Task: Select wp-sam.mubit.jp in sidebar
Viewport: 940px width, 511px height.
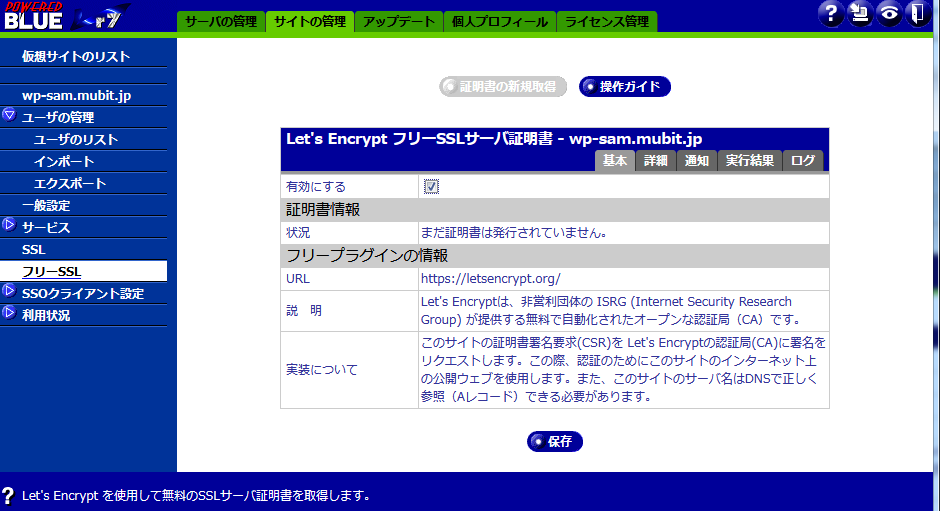Action: (76, 95)
